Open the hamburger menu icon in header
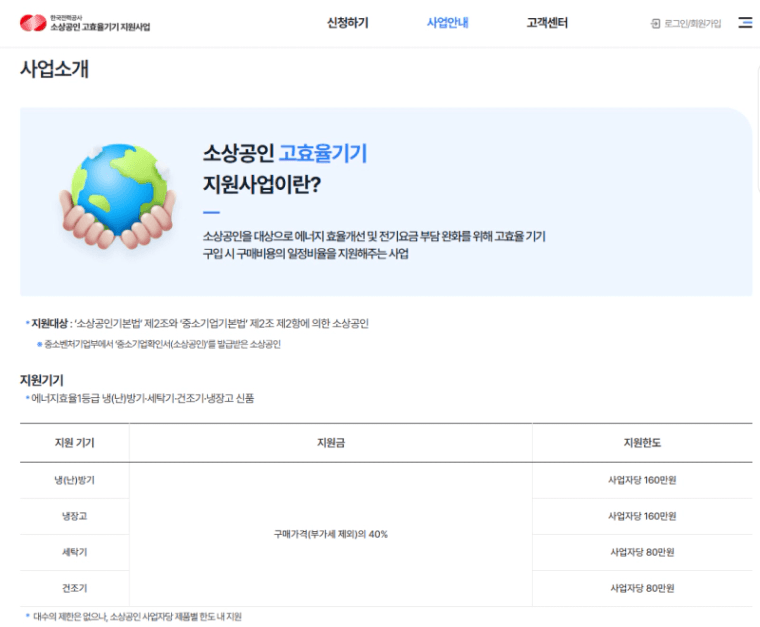The image size is (760, 627). pos(745,23)
